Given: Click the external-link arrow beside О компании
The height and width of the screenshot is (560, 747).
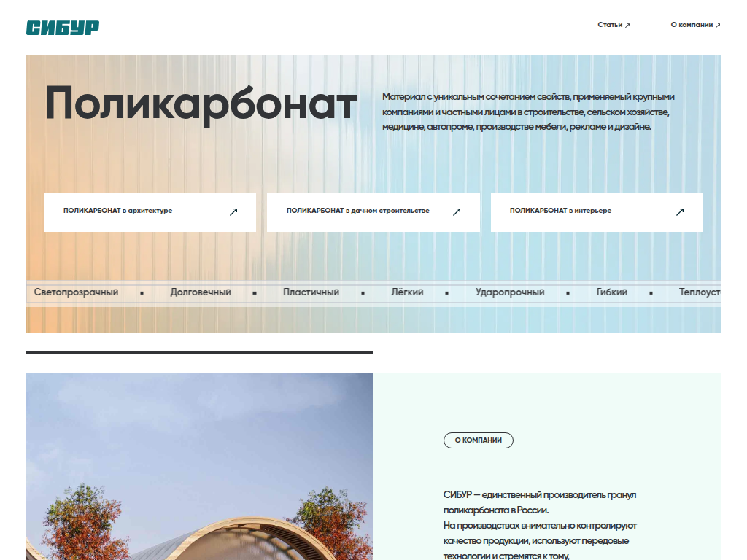Looking at the screenshot, I should click(717, 24).
